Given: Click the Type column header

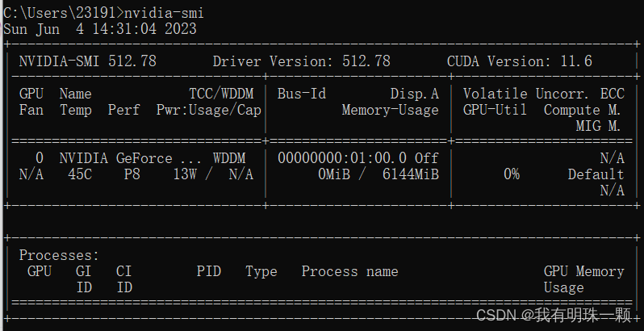Looking at the screenshot, I should 261,271.
